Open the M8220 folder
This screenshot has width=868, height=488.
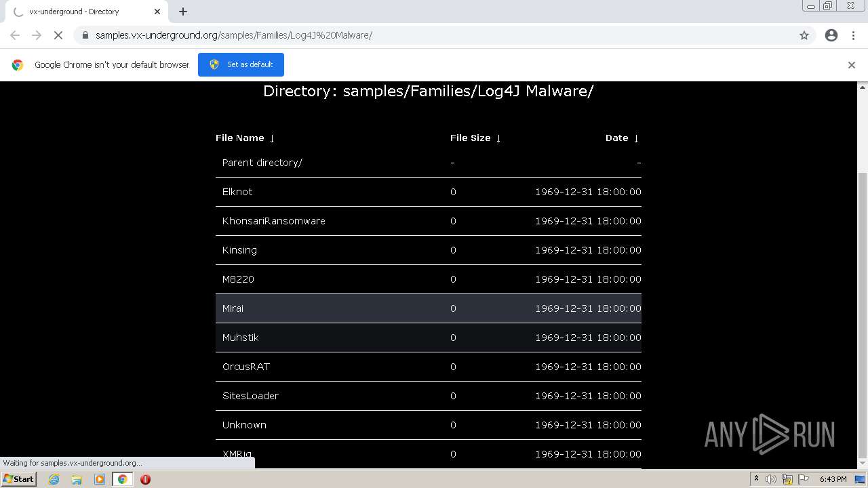point(238,279)
